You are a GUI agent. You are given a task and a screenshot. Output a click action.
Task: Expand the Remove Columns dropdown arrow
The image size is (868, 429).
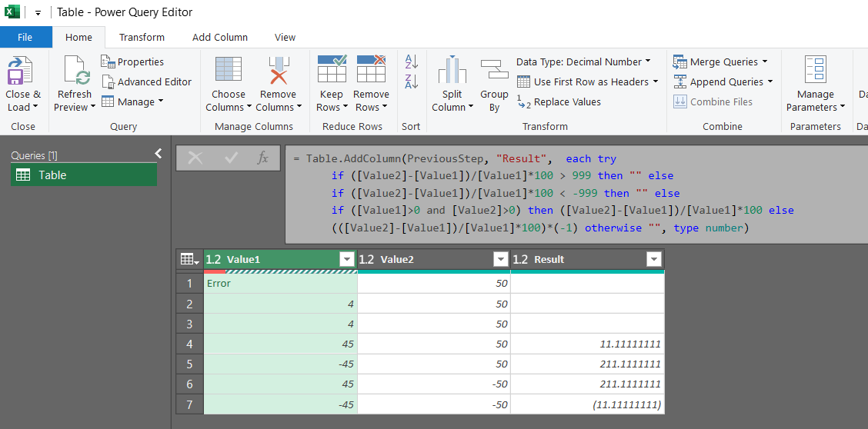299,108
